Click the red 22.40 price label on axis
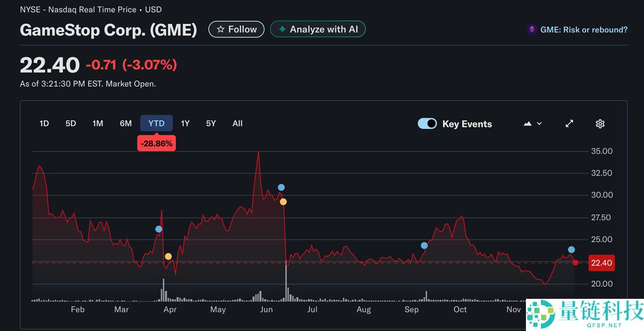The image size is (644, 331). tap(602, 263)
